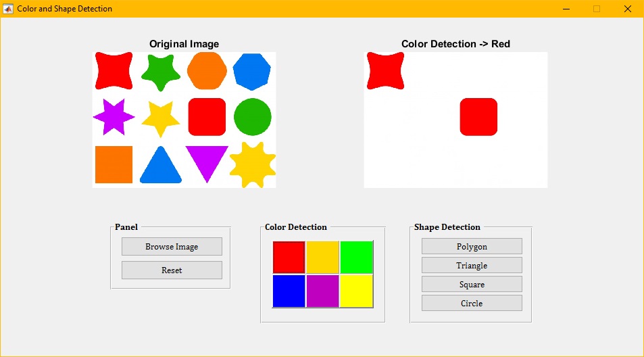Pick the red color detection swatch

(x=289, y=257)
